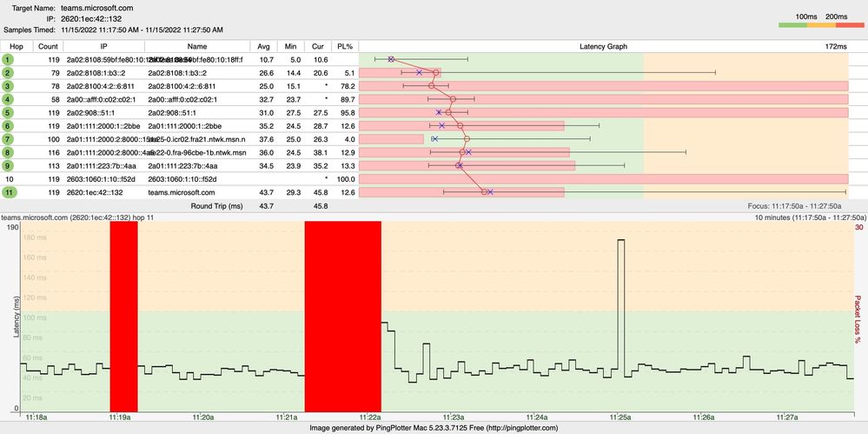Screen dimensions: 868x434
Task: Sort by the Hop column header
Action: pos(17,47)
